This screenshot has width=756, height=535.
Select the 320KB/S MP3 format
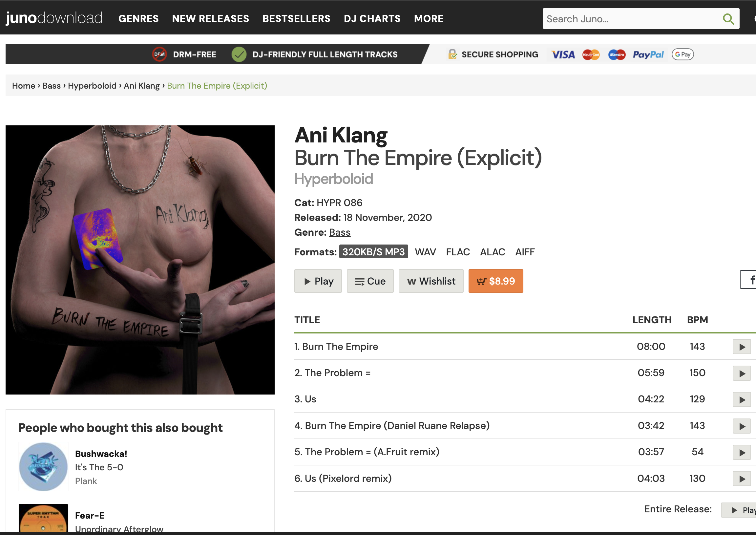[x=373, y=252]
